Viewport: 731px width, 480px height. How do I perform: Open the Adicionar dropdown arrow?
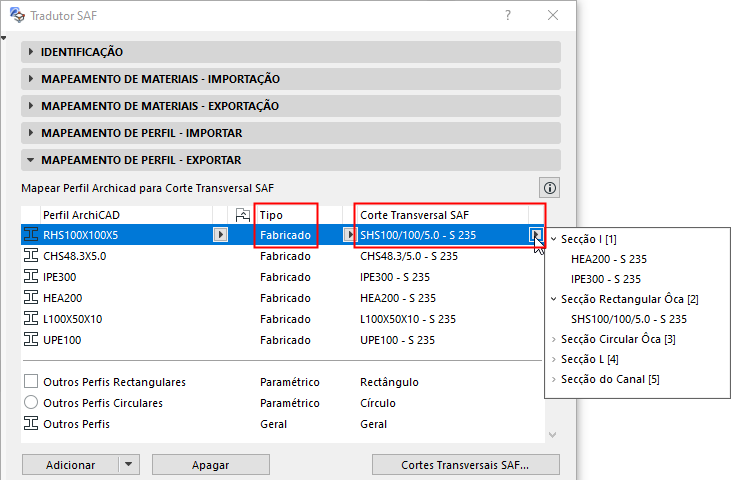click(129, 464)
